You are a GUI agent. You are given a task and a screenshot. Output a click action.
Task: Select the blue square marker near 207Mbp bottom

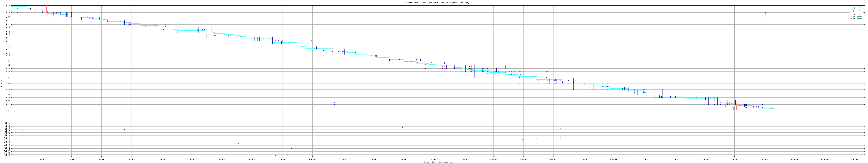(634, 154)
